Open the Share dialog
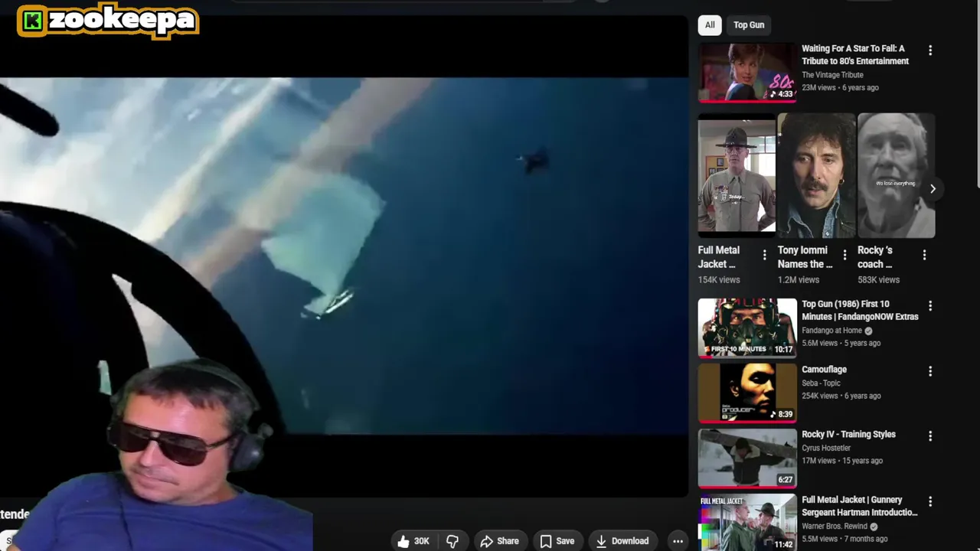 tap(499, 541)
